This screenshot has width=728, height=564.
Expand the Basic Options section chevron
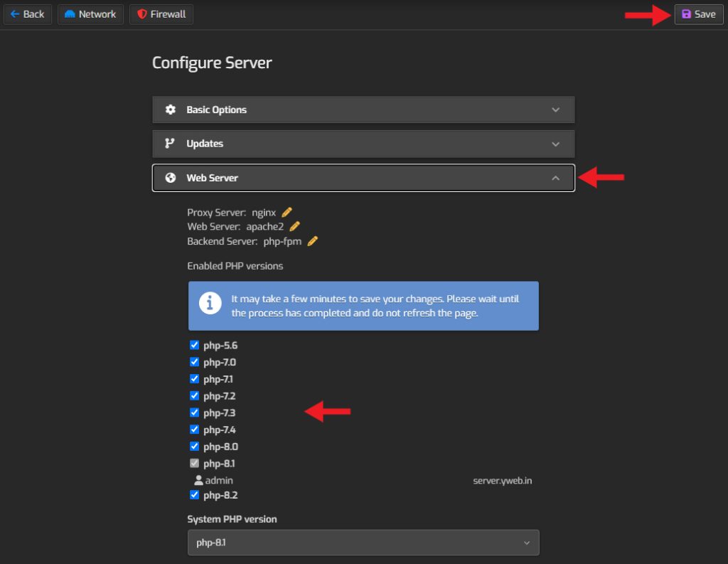coord(555,110)
